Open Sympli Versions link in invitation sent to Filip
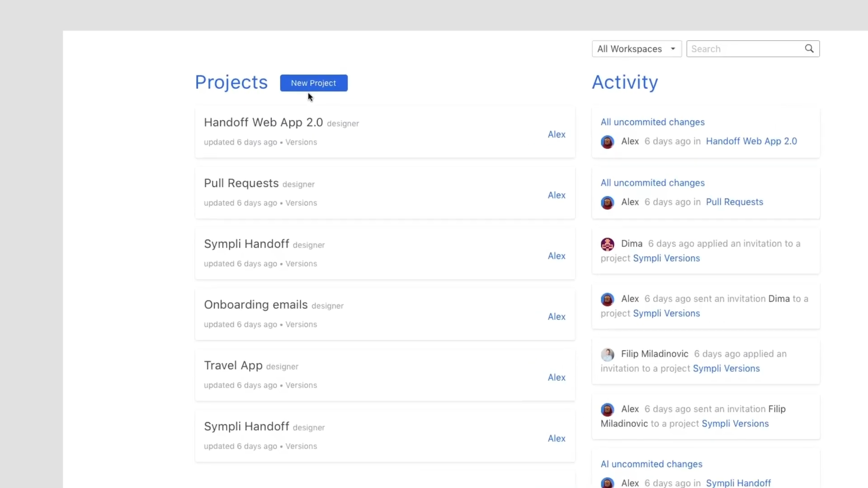This screenshot has height=488, width=868. pyautogui.click(x=735, y=423)
